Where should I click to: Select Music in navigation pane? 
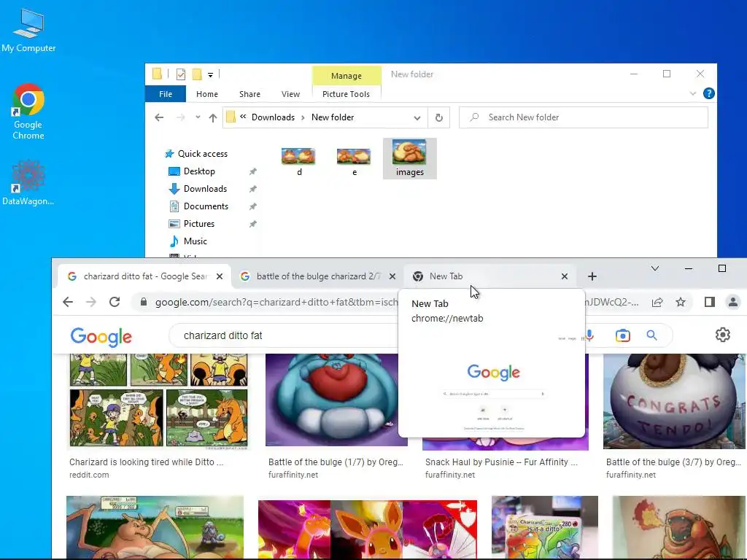point(195,241)
